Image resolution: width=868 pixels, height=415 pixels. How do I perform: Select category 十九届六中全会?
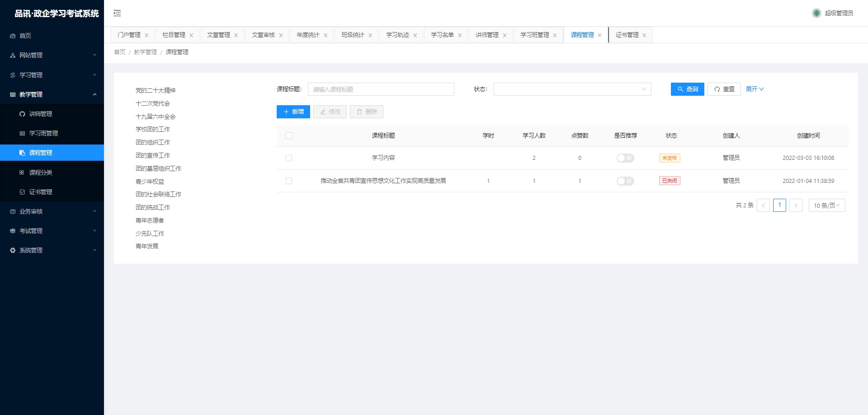click(156, 117)
